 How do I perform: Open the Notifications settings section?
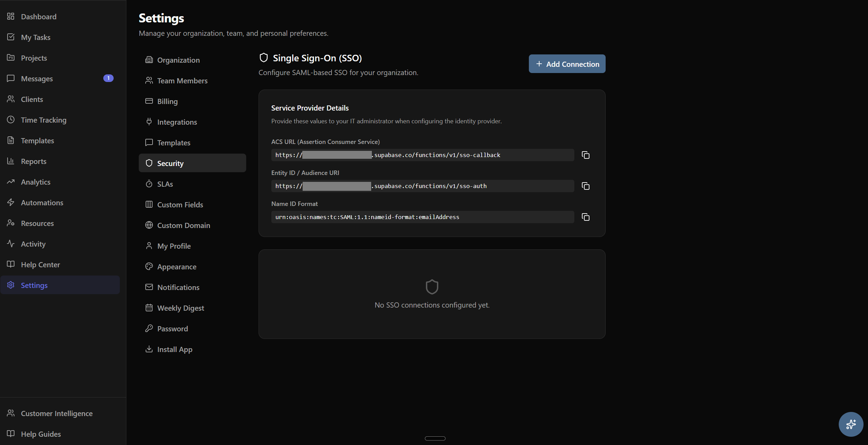[x=178, y=287]
